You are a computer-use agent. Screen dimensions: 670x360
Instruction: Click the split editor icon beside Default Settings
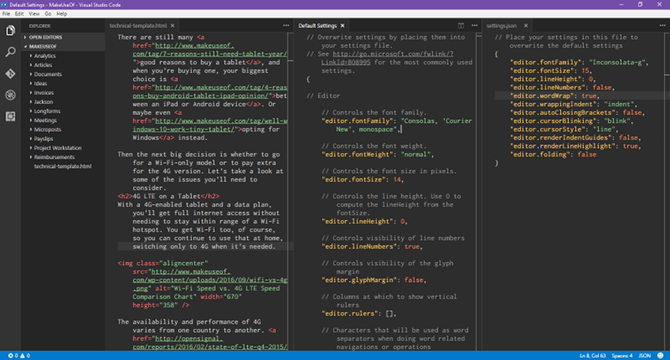(x=461, y=26)
